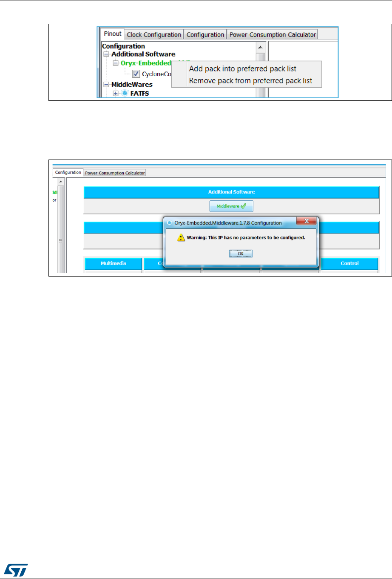Select the Oryx-Embedded green tree item

[146, 63]
